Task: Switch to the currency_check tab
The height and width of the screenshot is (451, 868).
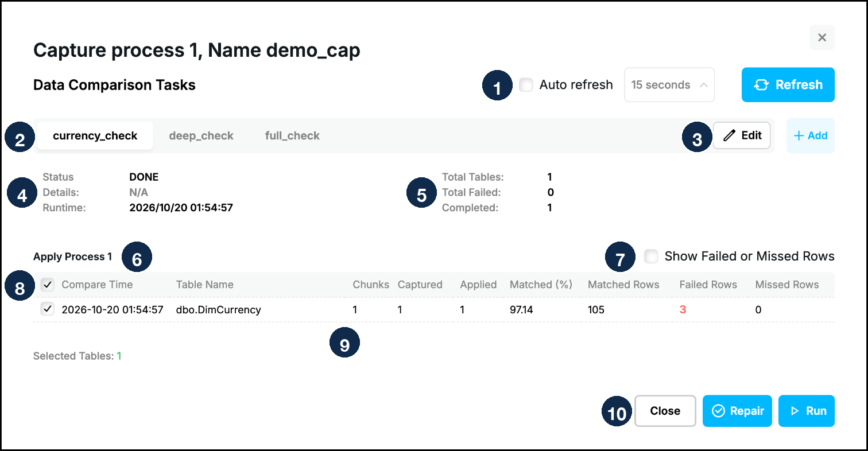Action: (x=95, y=136)
